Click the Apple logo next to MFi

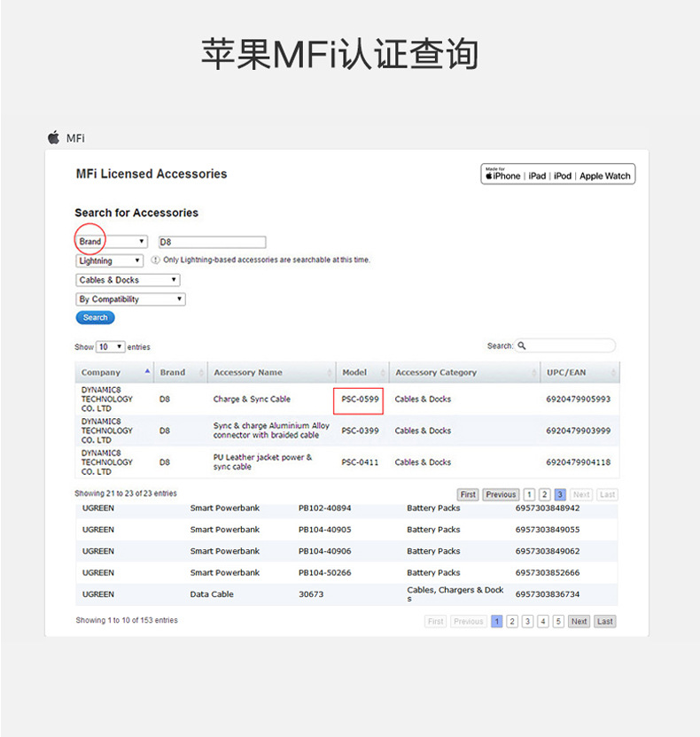(x=53, y=137)
